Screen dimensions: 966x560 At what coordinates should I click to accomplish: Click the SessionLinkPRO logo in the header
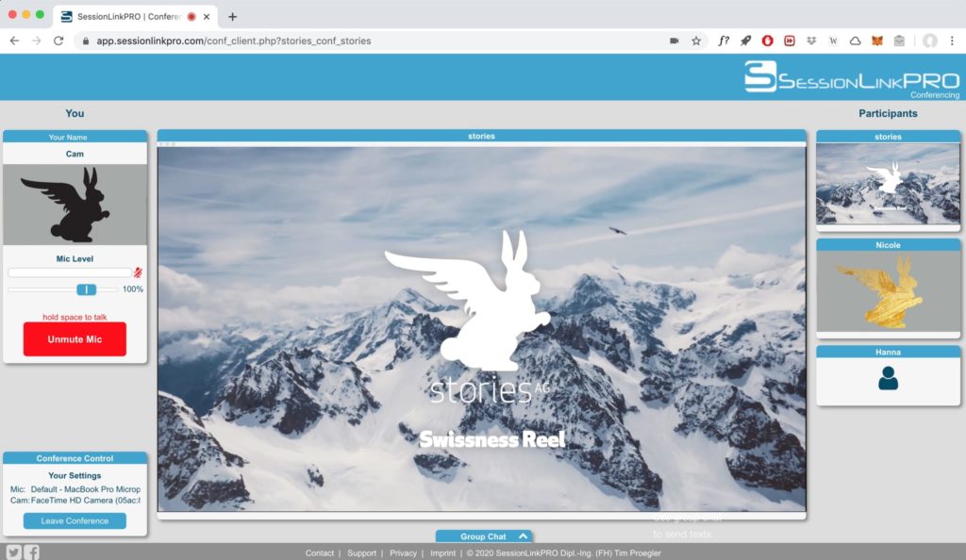851,77
